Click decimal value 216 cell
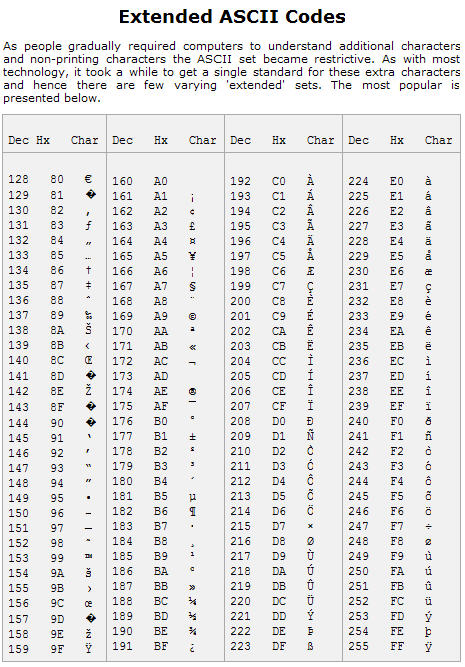Screen dimensions: 465x667 [240, 542]
